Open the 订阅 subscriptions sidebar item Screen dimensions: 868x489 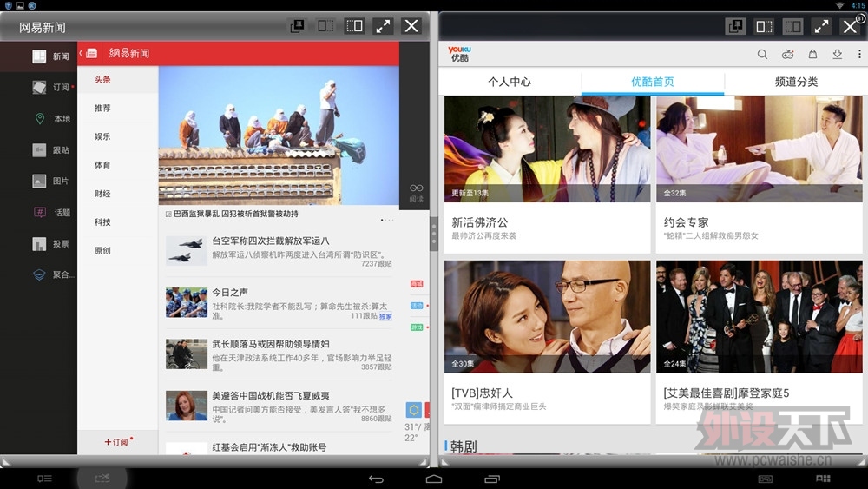coord(39,87)
